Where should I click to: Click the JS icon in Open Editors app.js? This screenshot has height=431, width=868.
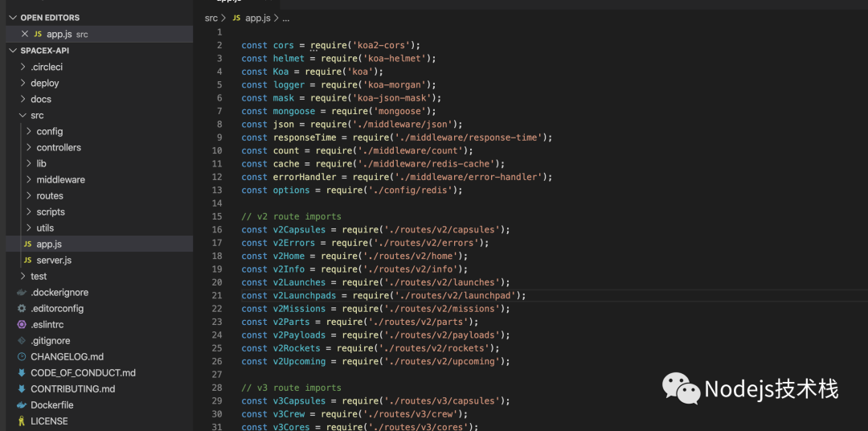click(38, 35)
